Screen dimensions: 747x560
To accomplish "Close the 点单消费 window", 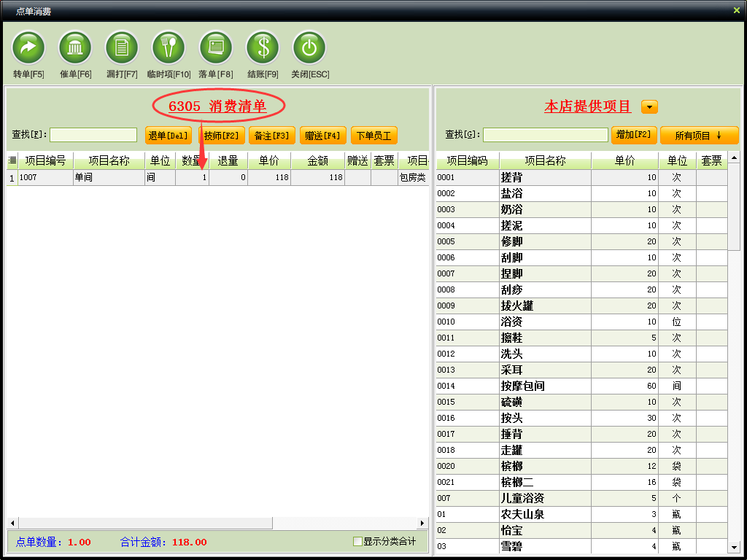I will coord(737,10).
